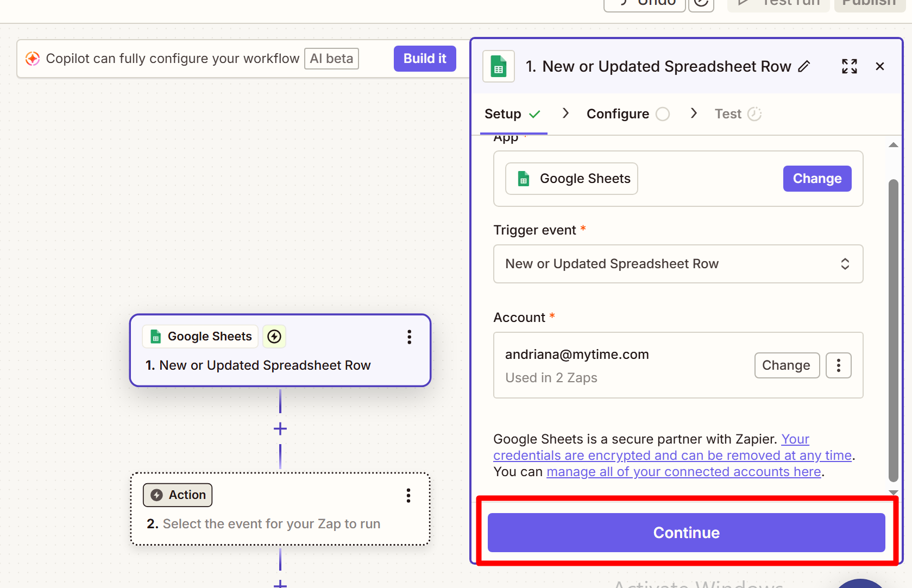Click scrollbar up arrow in panel
This screenshot has width=912, height=588.
click(893, 145)
